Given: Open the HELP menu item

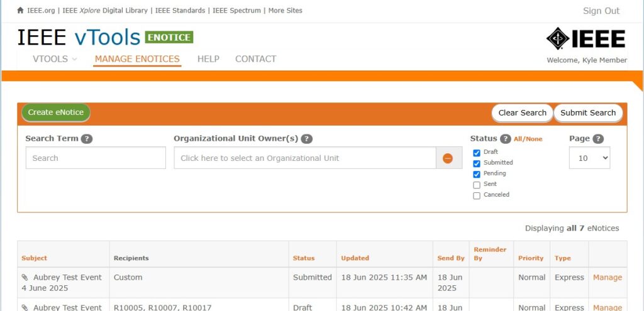Looking at the screenshot, I should click(x=208, y=58).
